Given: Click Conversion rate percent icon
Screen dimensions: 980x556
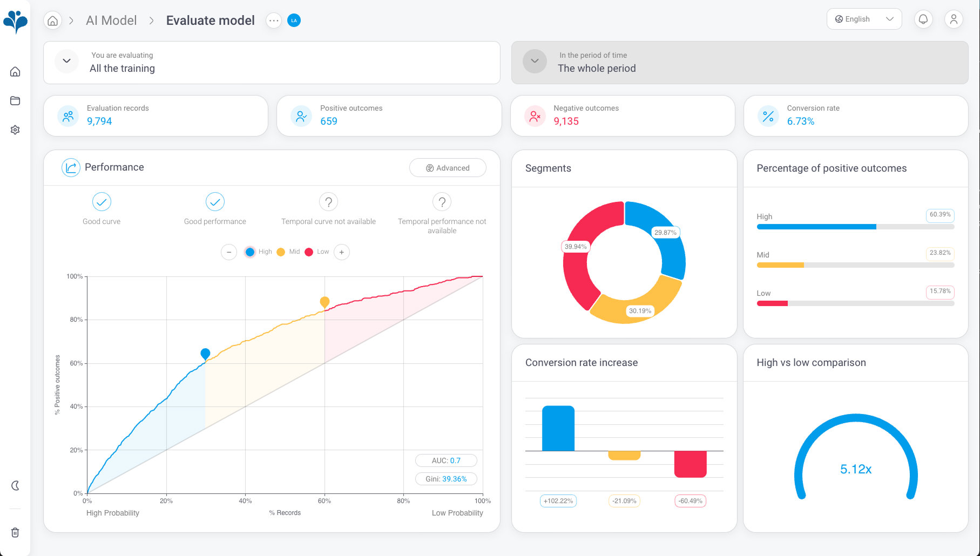Looking at the screenshot, I should tap(768, 116).
